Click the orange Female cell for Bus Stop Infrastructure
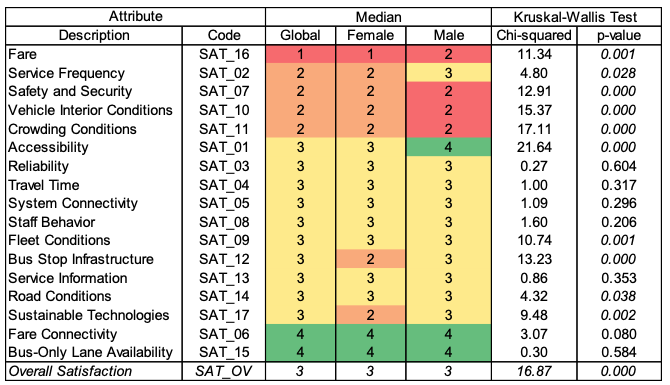670x385 pixels. point(370,259)
